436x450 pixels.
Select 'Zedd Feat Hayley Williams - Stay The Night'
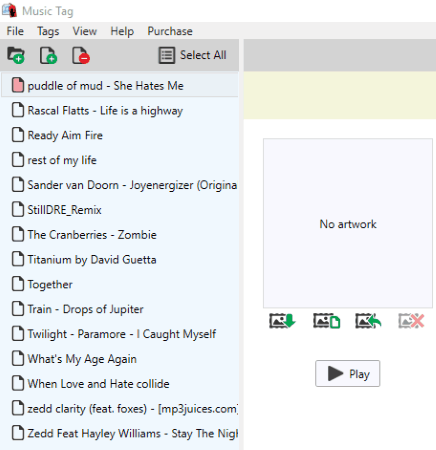pyautogui.click(x=119, y=433)
